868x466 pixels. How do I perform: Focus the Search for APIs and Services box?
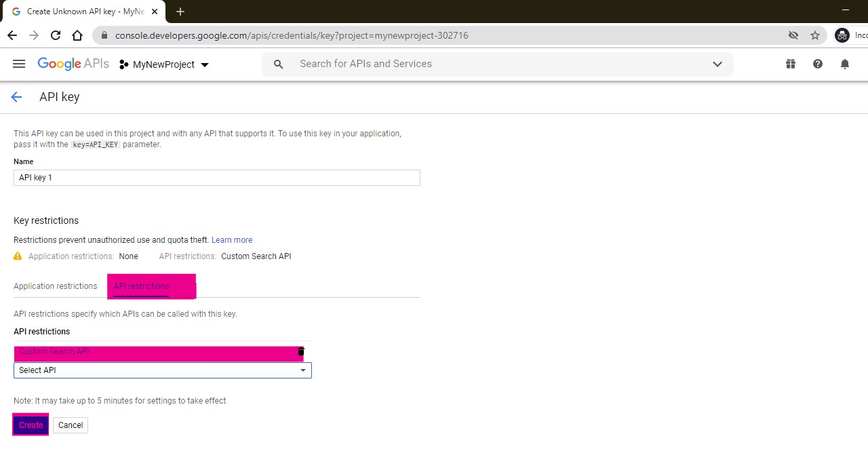(498, 64)
